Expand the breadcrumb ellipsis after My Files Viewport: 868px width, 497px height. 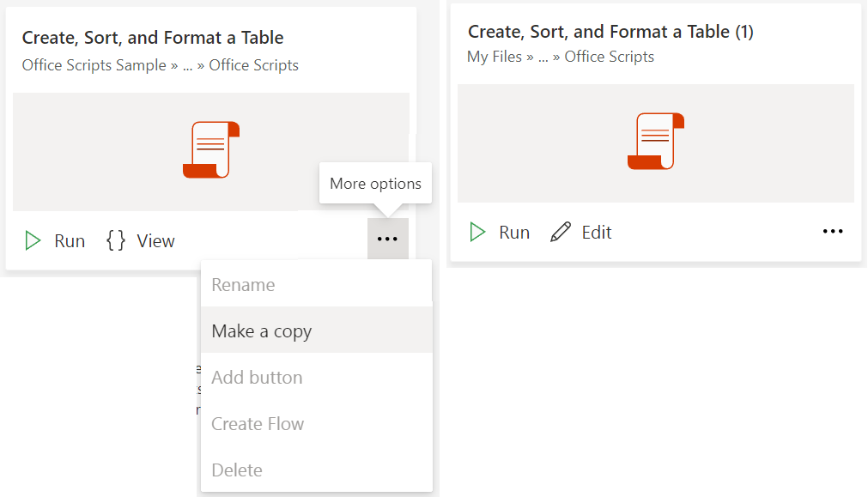point(544,58)
